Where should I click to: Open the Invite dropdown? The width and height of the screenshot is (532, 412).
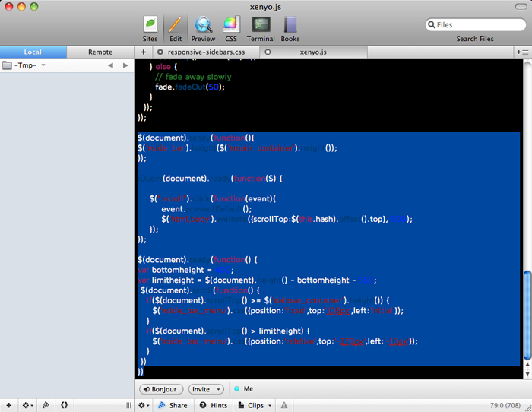click(x=206, y=389)
